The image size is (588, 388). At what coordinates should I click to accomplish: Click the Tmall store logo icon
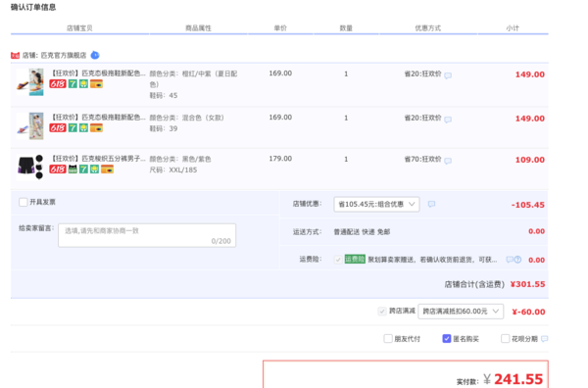15,56
